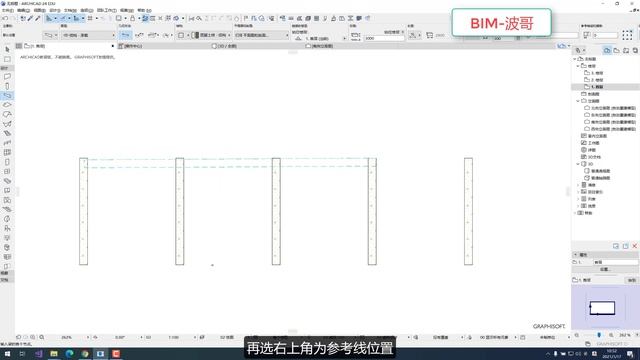
Task: Select the highlighted Beam tool
Action: pyautogui.click(x=7, y=96)
